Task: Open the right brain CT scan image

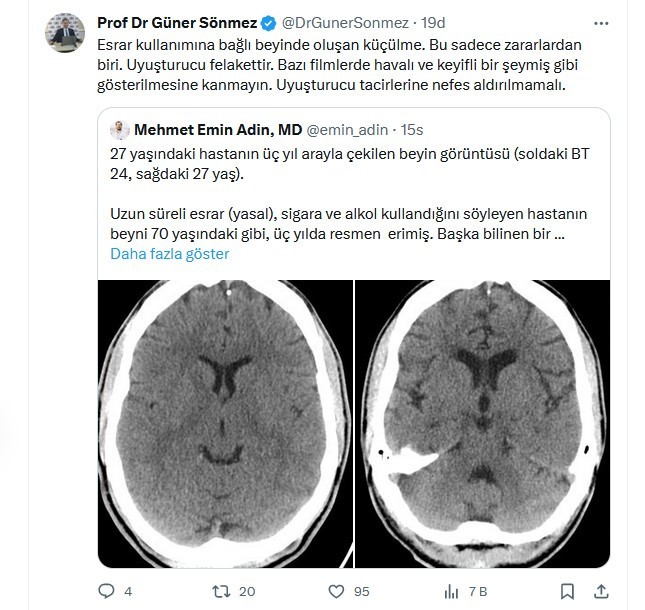Action: pos(483,424)
